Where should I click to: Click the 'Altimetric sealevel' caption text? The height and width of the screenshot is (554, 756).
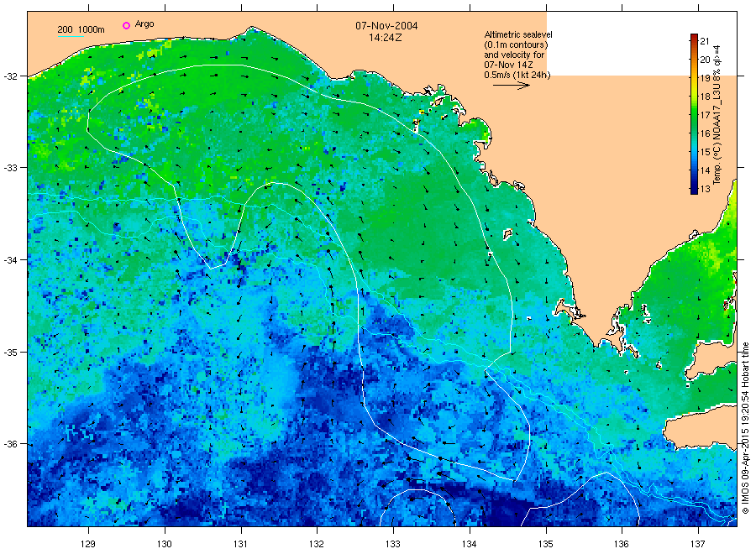[518, 34]
